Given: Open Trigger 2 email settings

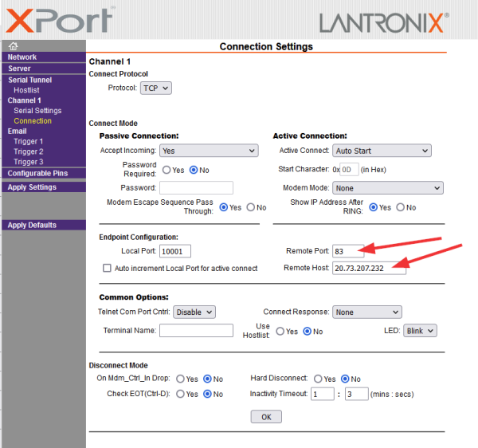Looking at the screenshot, I should 29,151.
